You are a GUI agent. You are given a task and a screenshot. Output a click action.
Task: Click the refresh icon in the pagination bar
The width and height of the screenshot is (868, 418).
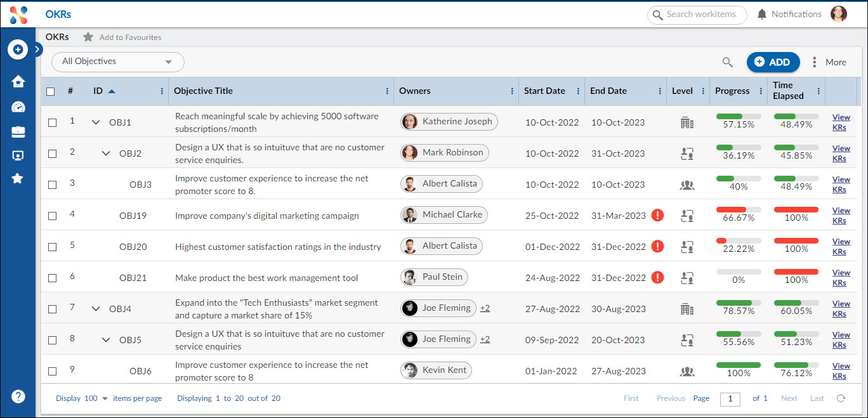pyautogui.click(x=841, y=398)
